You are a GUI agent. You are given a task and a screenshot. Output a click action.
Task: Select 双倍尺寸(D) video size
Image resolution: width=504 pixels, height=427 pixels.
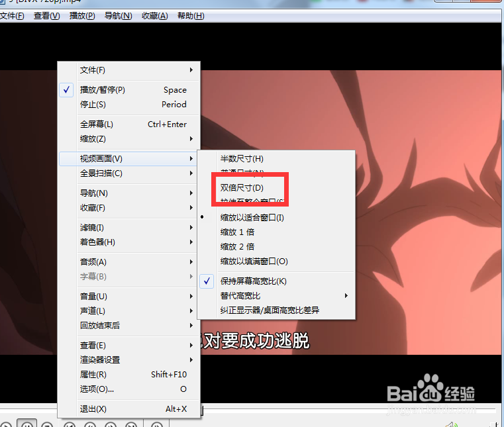pos(276,187)
